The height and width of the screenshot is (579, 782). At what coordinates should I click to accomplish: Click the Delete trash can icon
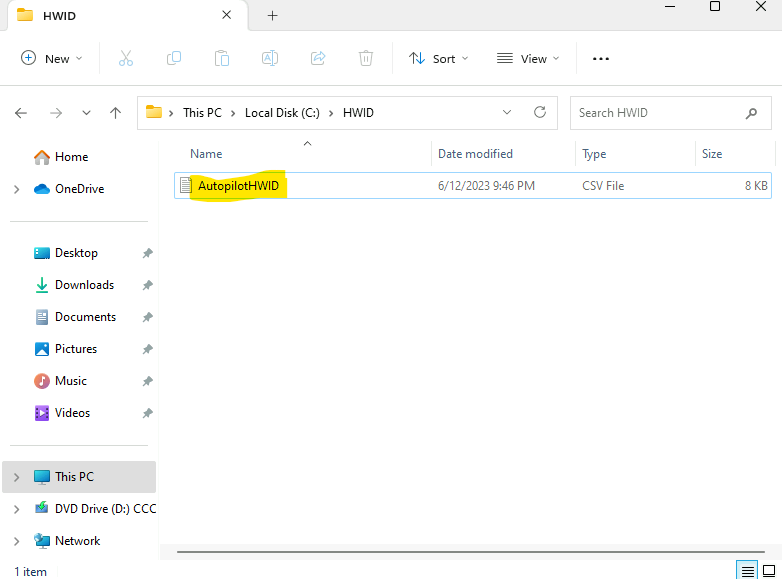(366, 58)
